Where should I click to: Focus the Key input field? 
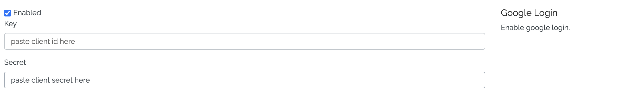tap(245, 41)
